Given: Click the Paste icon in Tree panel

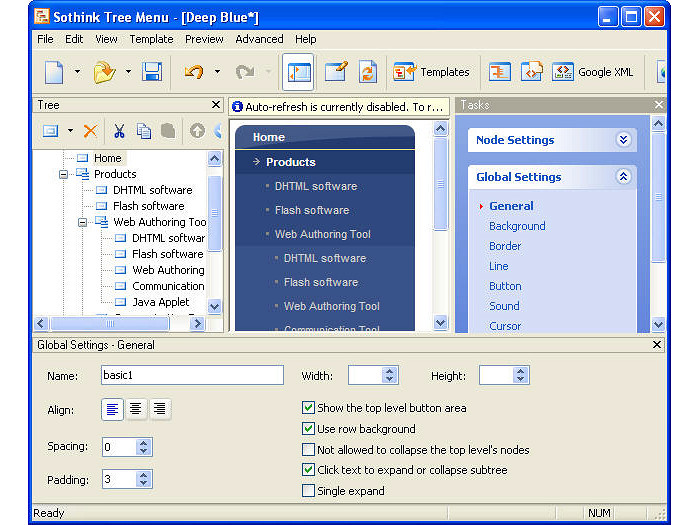Looking at the screenshot, I should coord(168,131).
